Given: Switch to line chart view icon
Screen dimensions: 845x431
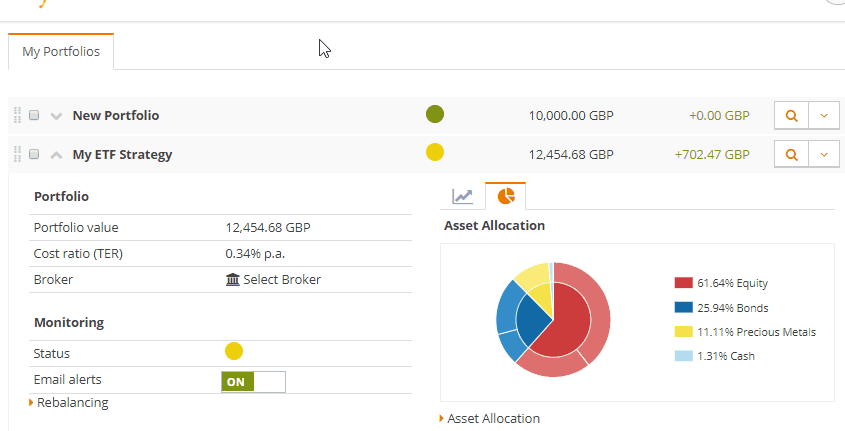Looking at the screenshot, I should coord(462,196).
